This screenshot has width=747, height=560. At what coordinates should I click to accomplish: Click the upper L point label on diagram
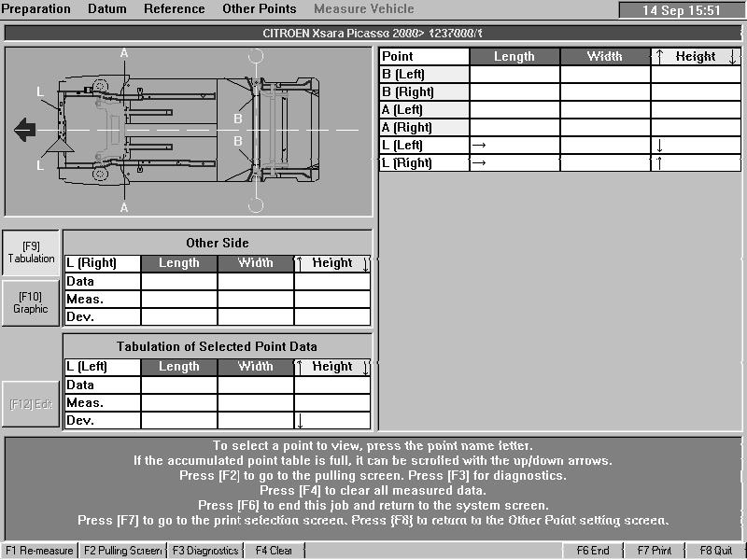coord(40,91)
